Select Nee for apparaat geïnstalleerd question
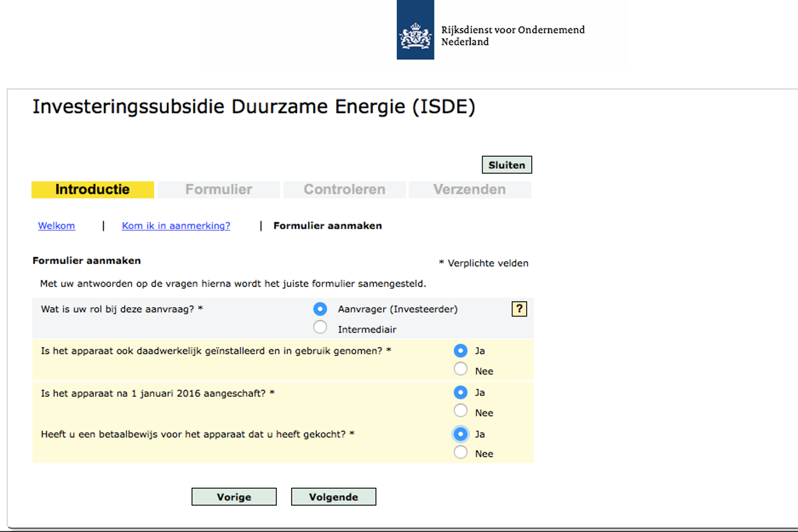The width and height of the screenshot is (798, 532). [x=460, y=369]
